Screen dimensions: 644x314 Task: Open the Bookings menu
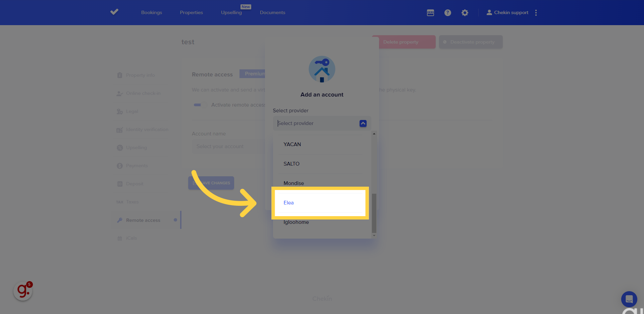tap(152, 12)
